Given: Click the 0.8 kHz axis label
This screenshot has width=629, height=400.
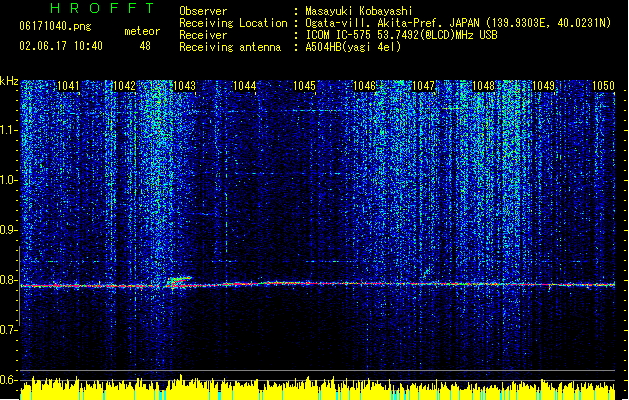Looking at the screenshot, I should (9, 280).
